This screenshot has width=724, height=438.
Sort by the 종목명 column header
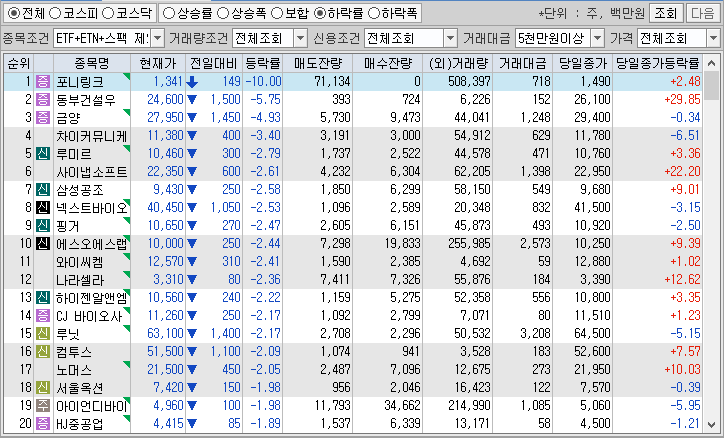click(x=92, y=63)
